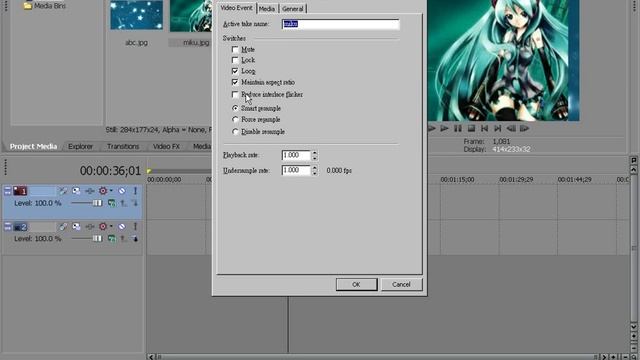640x360 pixels.
Task: Make track 1 a compositing child
Action: coord(135,203)
